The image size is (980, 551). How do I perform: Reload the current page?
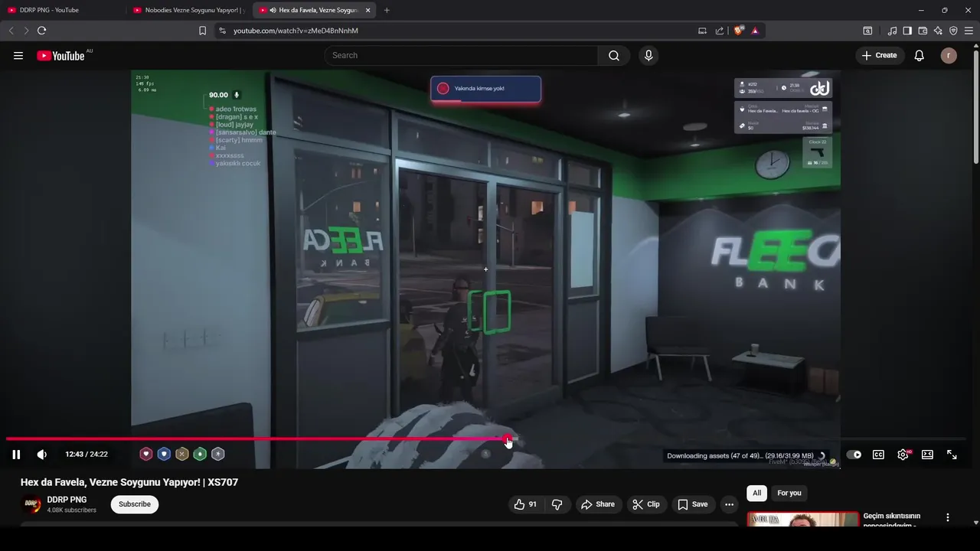coord(42,31)
